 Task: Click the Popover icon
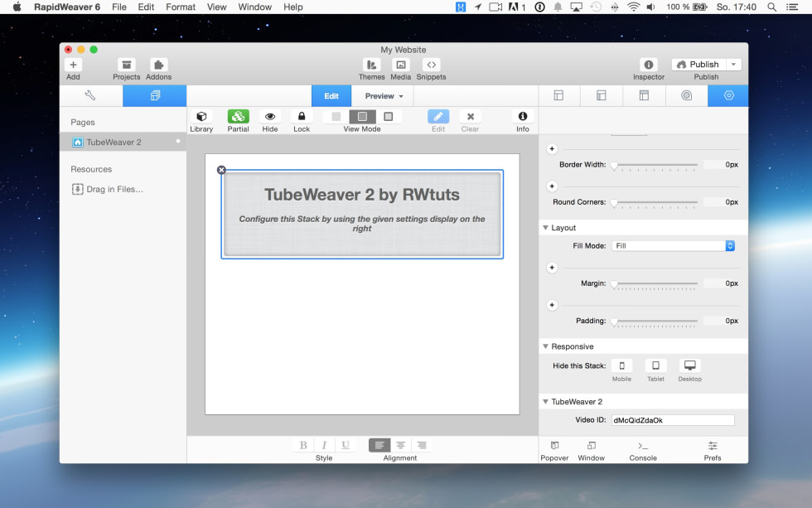tap(554, 446)
